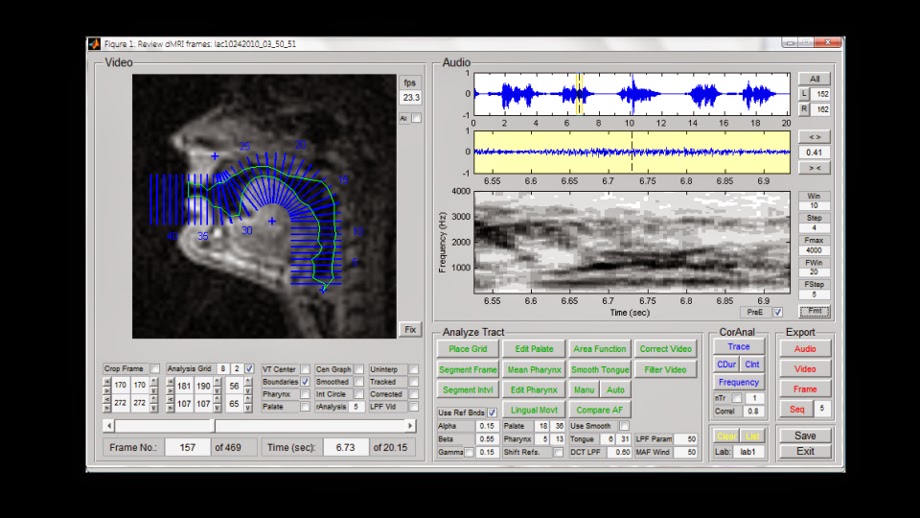Disable the Boundaries checkbox
Viewport: 920px width, 518px height.
305,382
